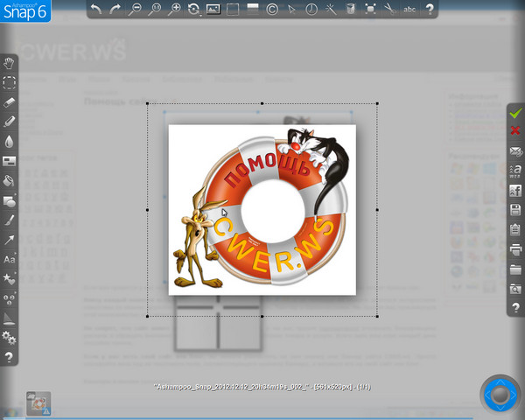Confirm edits with the green checkmark
Viewport: 525px width, 420px height.
515,112
